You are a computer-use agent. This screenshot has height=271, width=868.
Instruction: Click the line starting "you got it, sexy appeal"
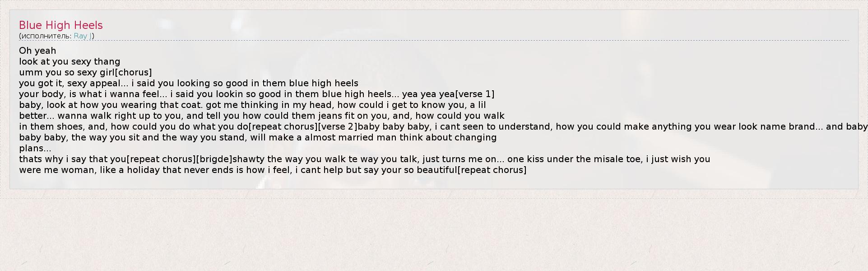(x=189, y=83)
